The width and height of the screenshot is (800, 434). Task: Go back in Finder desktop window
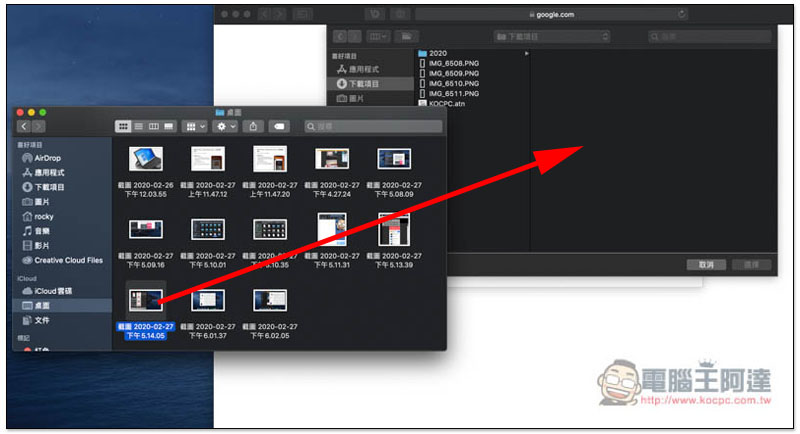[x=24, y=126]
